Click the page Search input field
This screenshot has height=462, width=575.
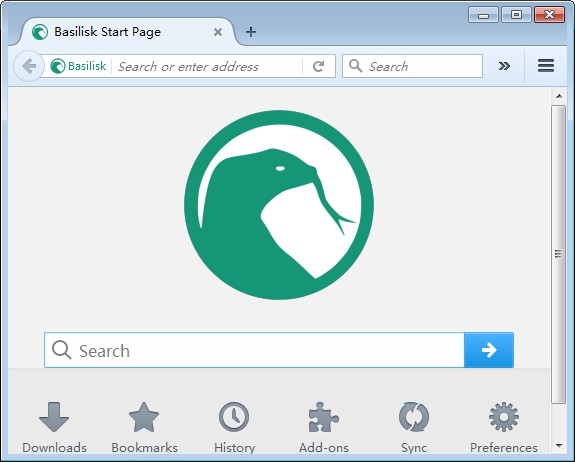(254, 350)
